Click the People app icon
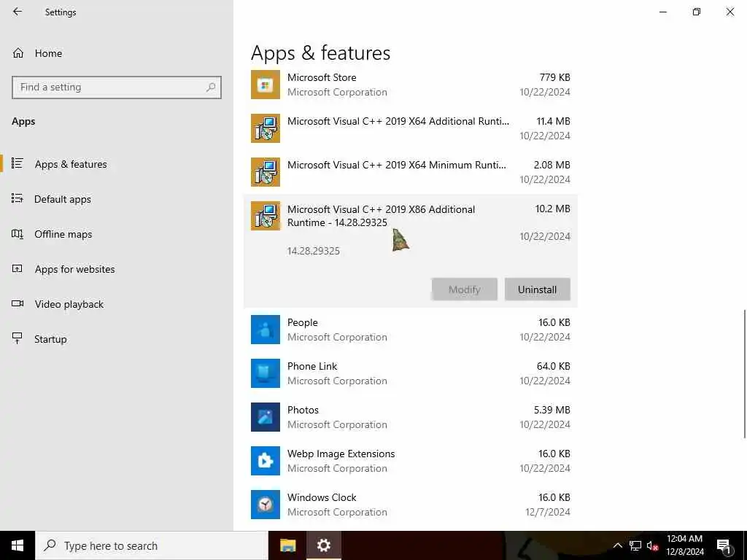The image size is (747, 560). (266, 330)
